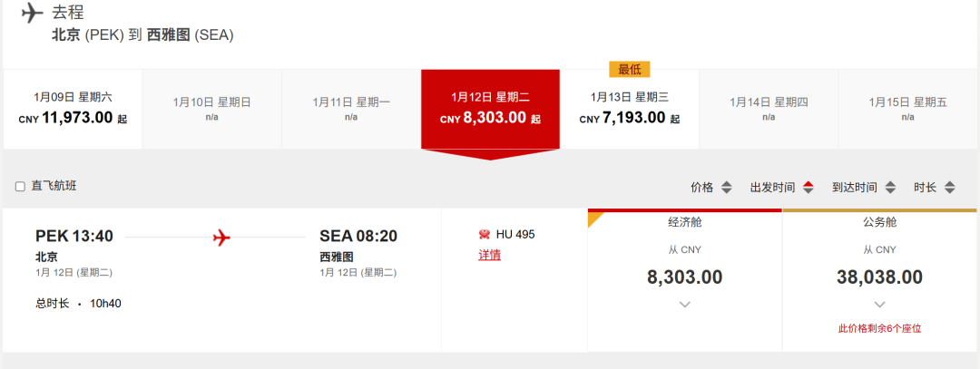The width and height of the screenshot is (980, 369).
Task: Click the 到达时间 sort arrows icon
Action: coord(890,187)
